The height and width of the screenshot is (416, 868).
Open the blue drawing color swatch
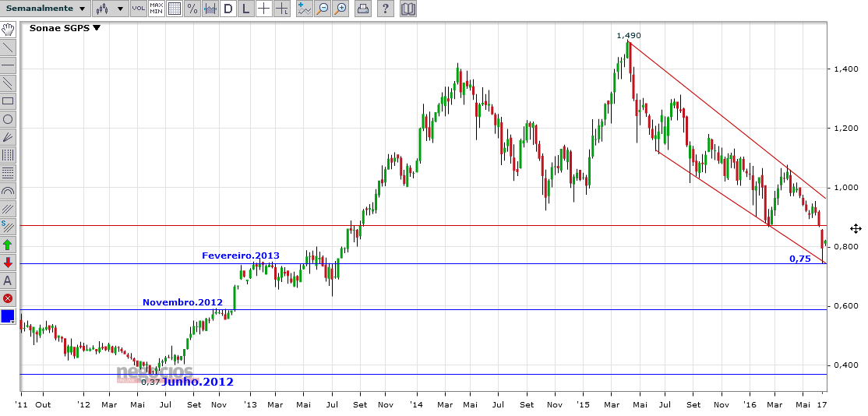pyautogui.click(x=8, y=316)
